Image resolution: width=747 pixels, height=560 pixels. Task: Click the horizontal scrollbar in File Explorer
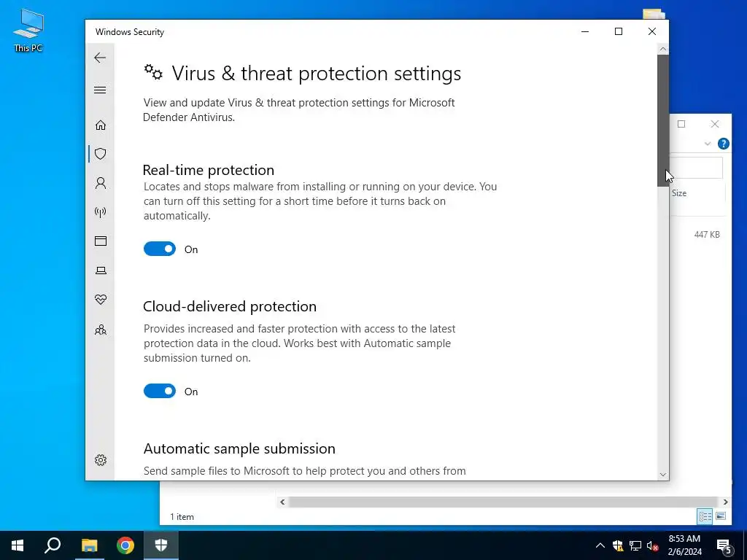(503, 502)
